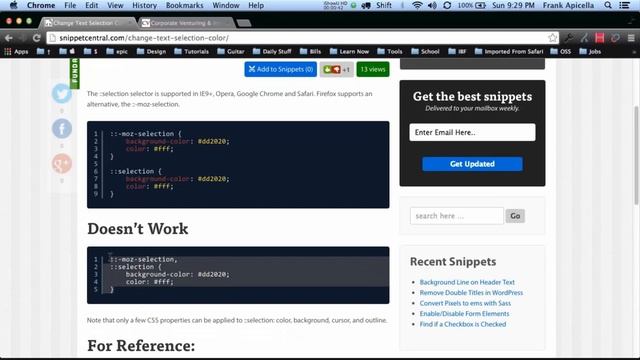Viewport: 640px width, 360px height.
Task: Expand the Tools bookmarks folder
Action: (x=390, y=51)
